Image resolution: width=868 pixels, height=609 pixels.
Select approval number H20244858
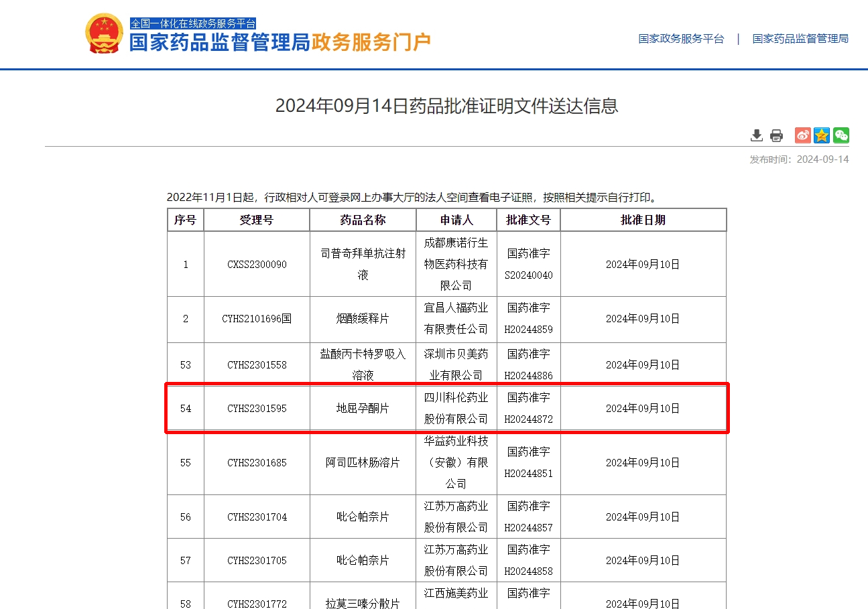pos(529,571)
